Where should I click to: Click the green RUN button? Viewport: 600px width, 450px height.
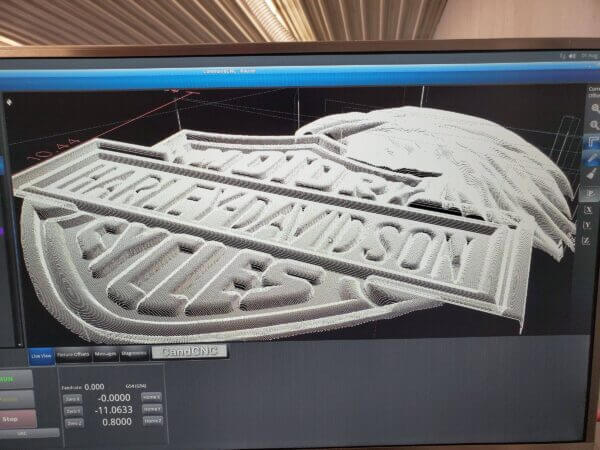click(15, 380)
